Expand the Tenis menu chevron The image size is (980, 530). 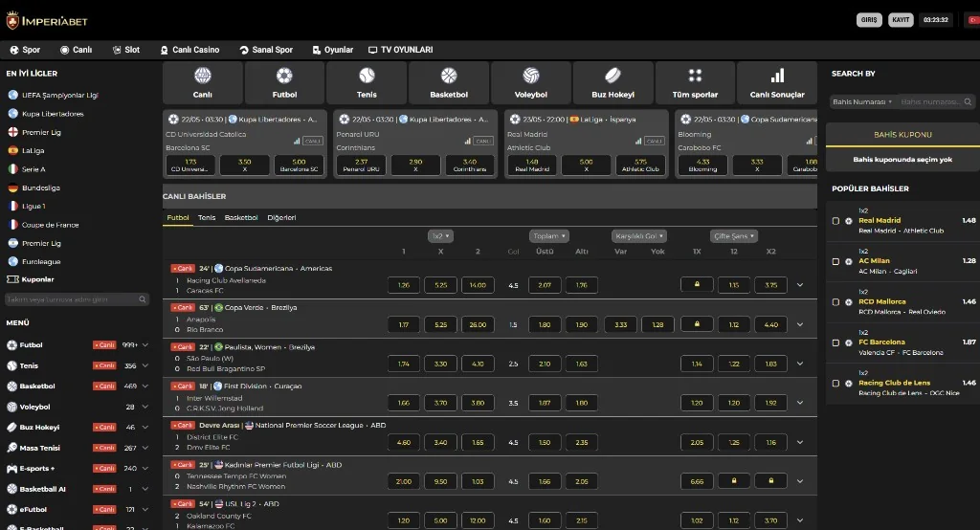tap(145, 365)
